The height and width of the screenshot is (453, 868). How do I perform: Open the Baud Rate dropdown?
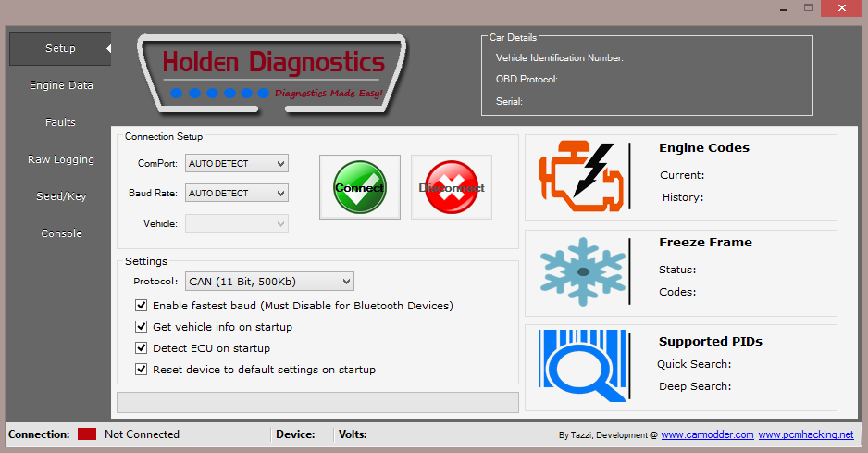tap(236, 193)
